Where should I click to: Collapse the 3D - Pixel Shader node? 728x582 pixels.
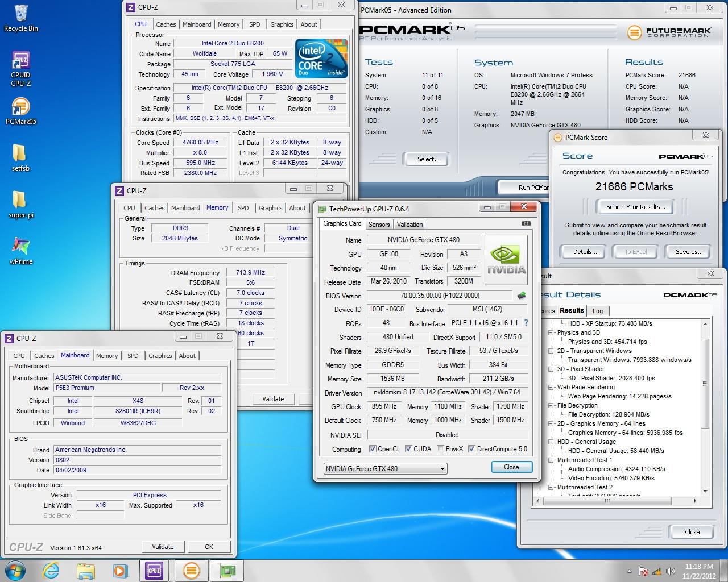(551, 369)
